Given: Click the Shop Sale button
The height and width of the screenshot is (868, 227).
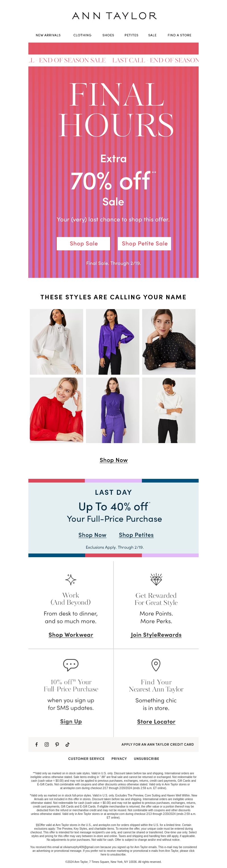Looking at the screenshot, I should (83, 244).
